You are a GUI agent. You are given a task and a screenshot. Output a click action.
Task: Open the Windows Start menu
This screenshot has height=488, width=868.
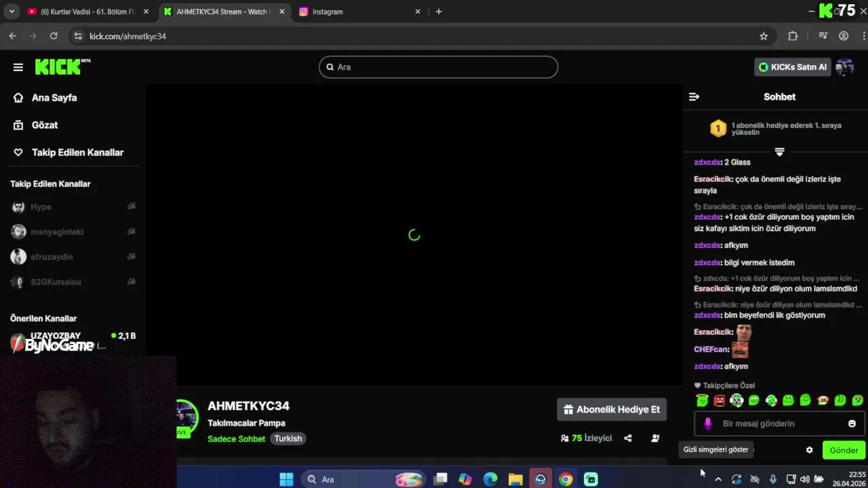point(286,479)
